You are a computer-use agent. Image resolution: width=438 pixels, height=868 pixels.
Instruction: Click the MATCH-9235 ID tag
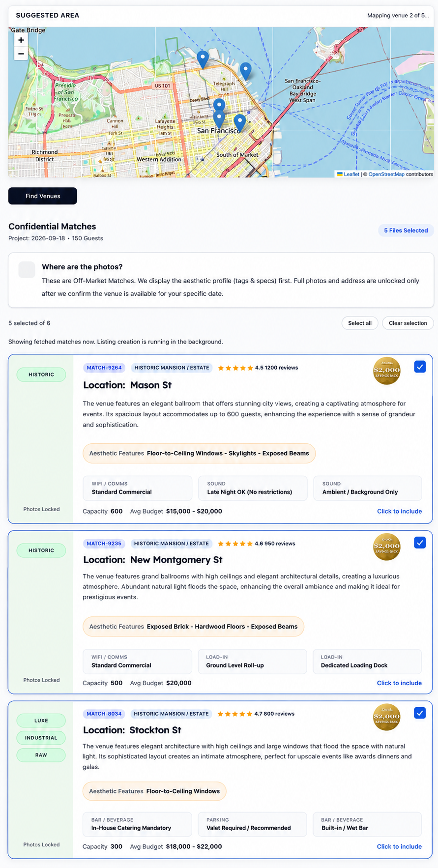104,544
